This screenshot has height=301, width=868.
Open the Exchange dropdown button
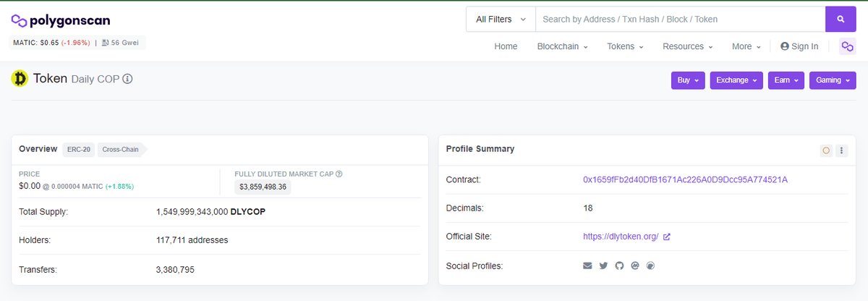pyautogui.click(x=736, y=80)
